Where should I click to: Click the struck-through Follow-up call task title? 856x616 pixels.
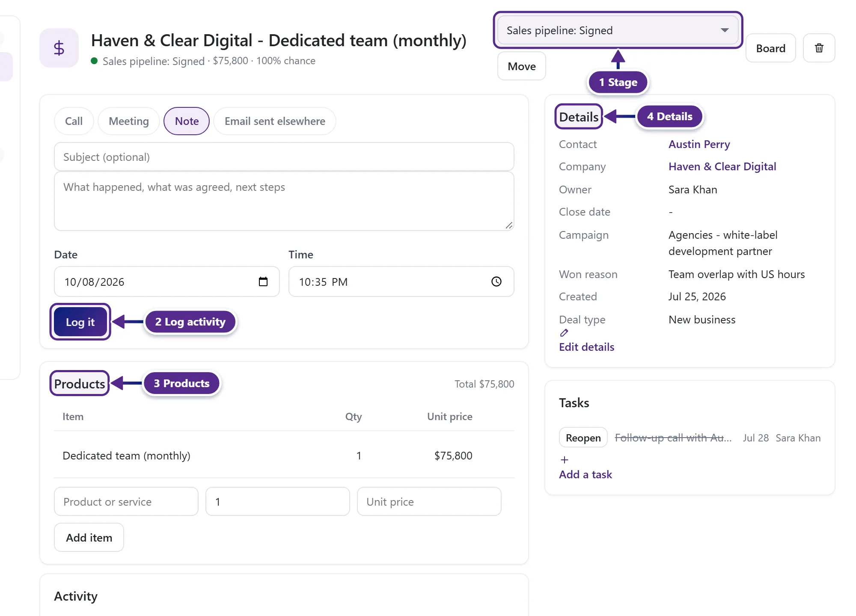(673, 438)
